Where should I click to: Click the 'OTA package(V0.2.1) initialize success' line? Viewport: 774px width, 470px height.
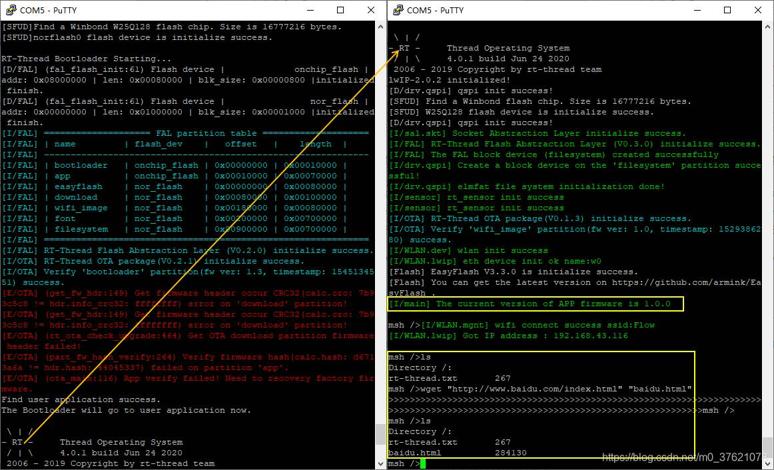(x=153, y=261)
